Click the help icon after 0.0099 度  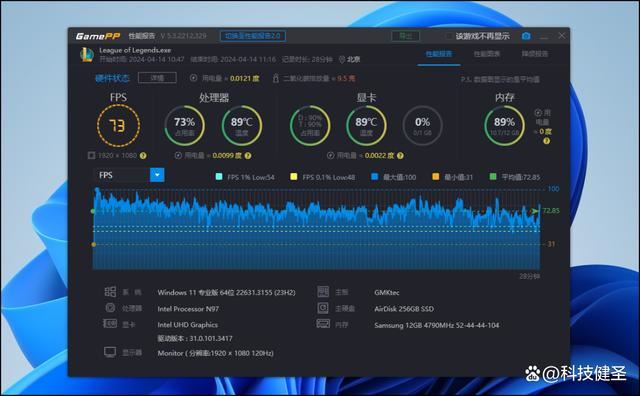click(x=248, y=156)
